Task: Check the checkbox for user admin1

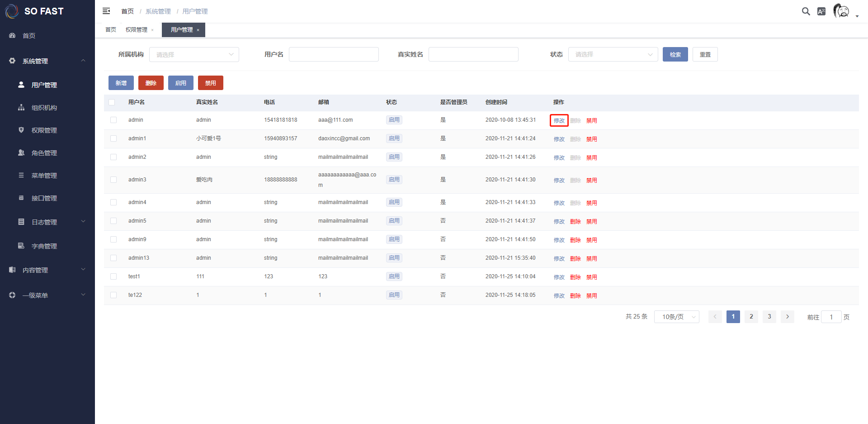Action: [113, 138]
